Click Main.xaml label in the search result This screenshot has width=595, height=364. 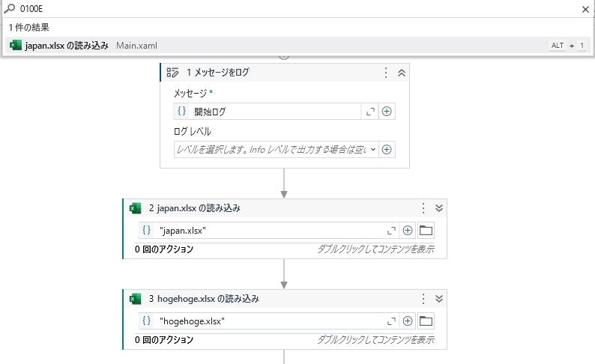(136, 46)
